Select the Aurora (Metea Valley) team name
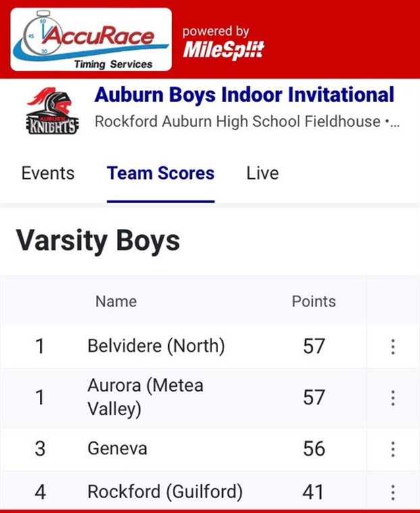This screenshot has height=513, width=420. tap(145, 398)
